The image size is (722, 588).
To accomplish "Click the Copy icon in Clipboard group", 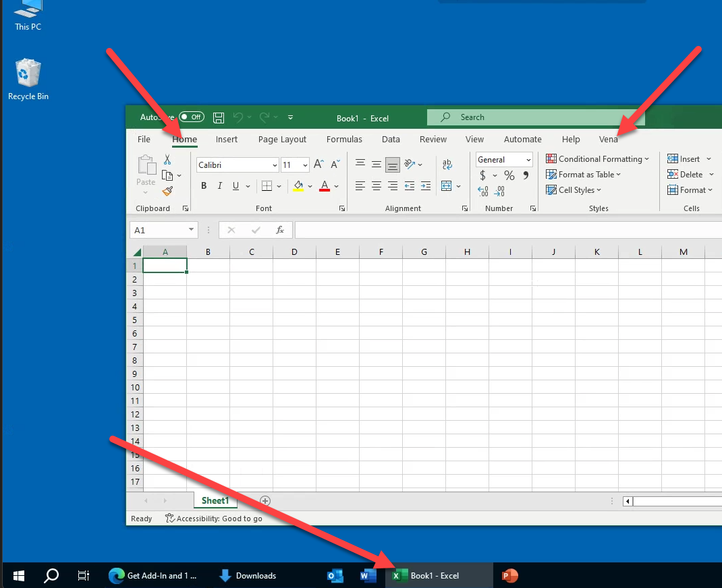I will pyautogui.click(x=167, y=175).
